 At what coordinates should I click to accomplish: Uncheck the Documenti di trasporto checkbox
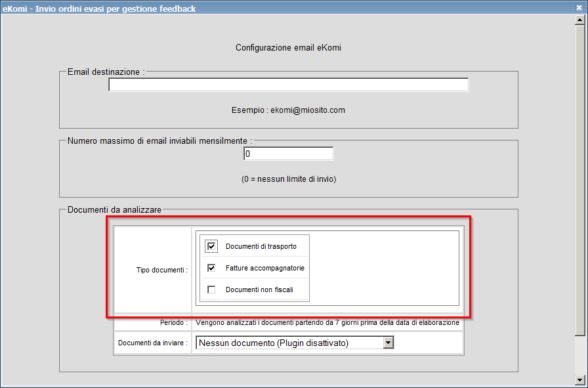[211, 246]
